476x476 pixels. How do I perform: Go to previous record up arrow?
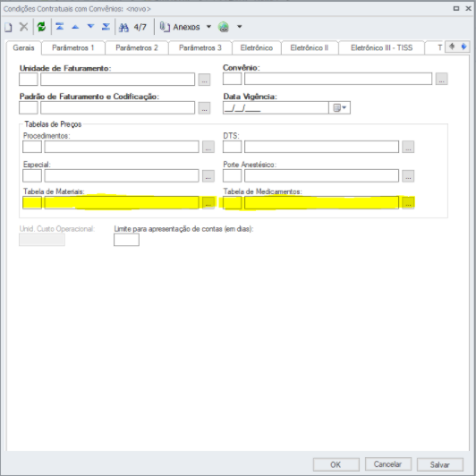(75, 27)
